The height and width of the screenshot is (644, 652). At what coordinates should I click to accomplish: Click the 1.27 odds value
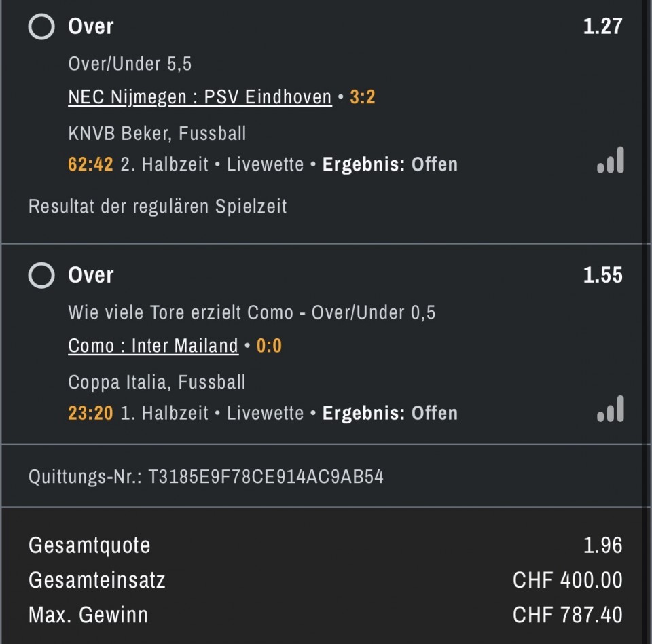(x=602, y=26)
